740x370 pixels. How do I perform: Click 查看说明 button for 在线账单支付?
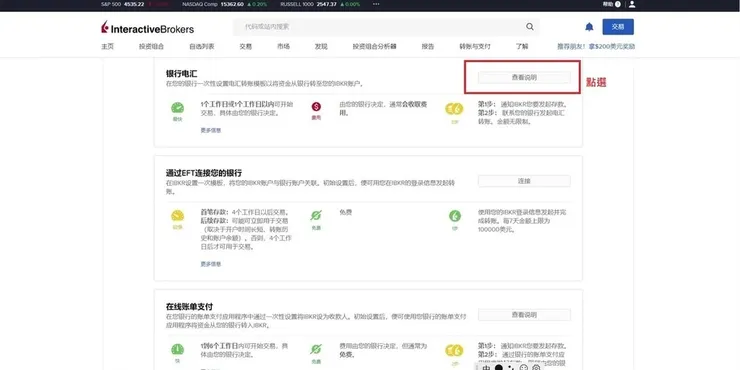point(524,315)
